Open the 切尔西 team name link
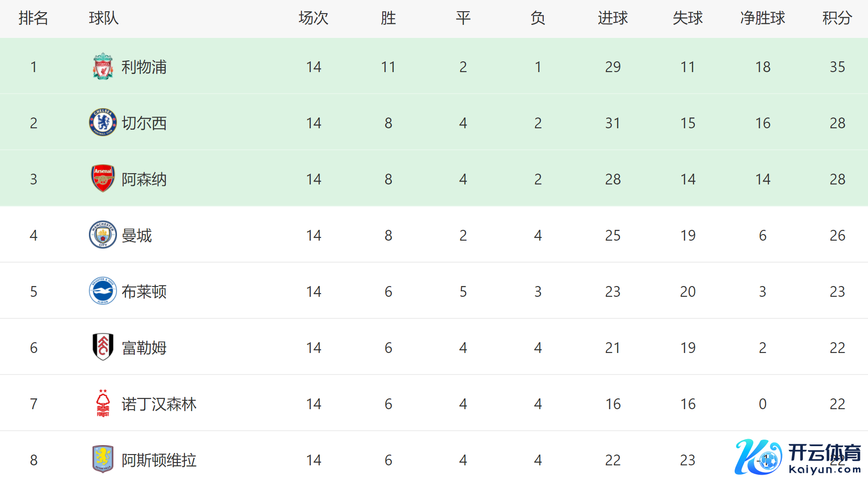The width and height of the screenshot is (868, 485). [x=144, y=123]
